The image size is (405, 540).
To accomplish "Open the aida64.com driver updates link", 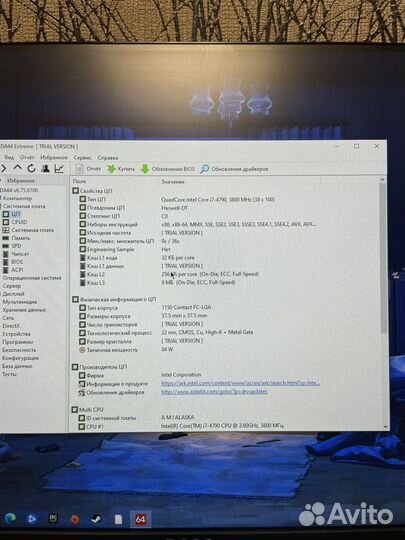I will pyautogui.click(x=214, y=392).
